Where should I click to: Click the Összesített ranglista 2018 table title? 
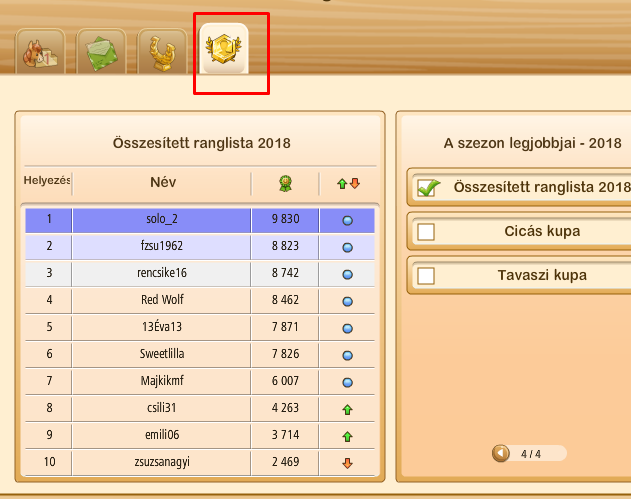tap(201, 143)
